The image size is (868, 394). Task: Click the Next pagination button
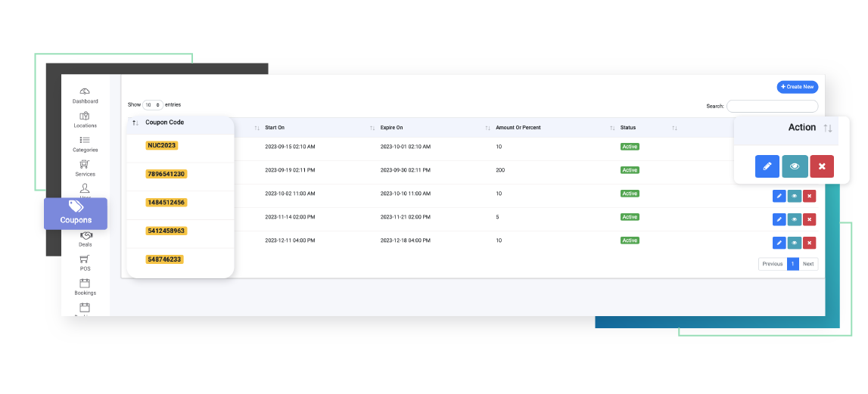tap(808, 264)
